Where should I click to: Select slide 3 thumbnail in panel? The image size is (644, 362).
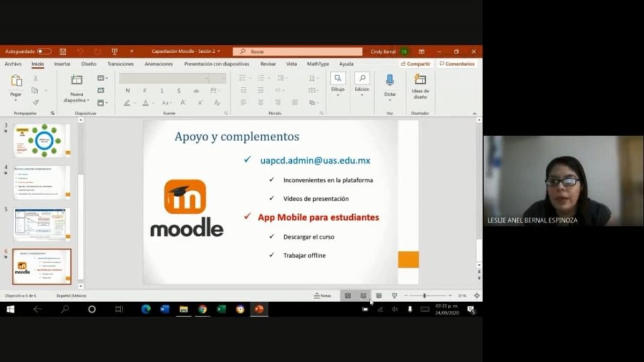tap(42, 140)
